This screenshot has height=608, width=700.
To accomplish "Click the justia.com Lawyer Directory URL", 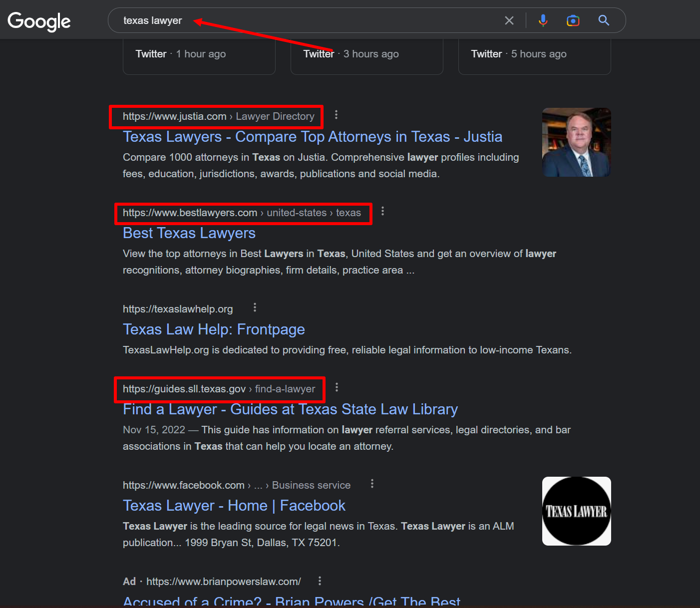I will [x=219, y=116].
